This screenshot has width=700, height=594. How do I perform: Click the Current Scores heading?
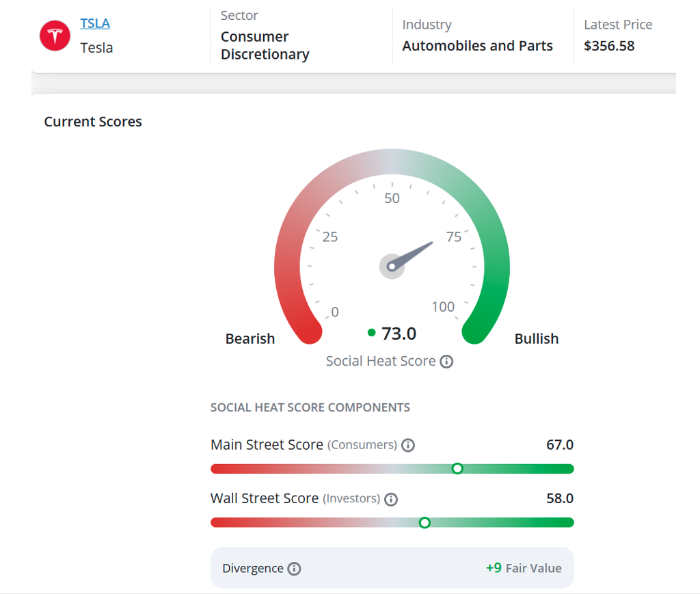pos(93,122)
